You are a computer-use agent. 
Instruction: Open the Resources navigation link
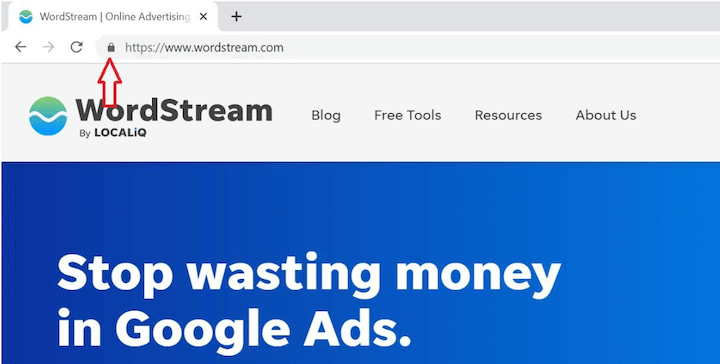click(508, 115)
